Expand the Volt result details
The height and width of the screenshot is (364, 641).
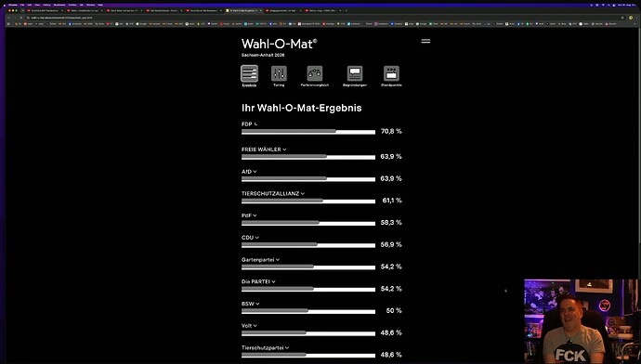pos(255,326)
